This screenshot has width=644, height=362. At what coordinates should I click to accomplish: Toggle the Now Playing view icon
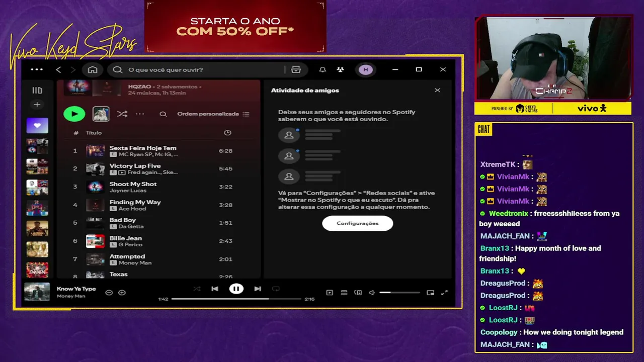coord(330,293)
